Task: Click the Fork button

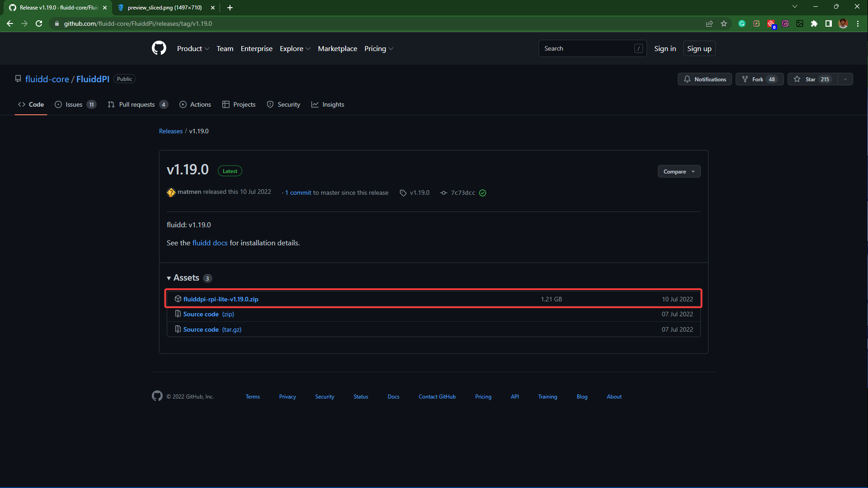Action: pos(760,79)
